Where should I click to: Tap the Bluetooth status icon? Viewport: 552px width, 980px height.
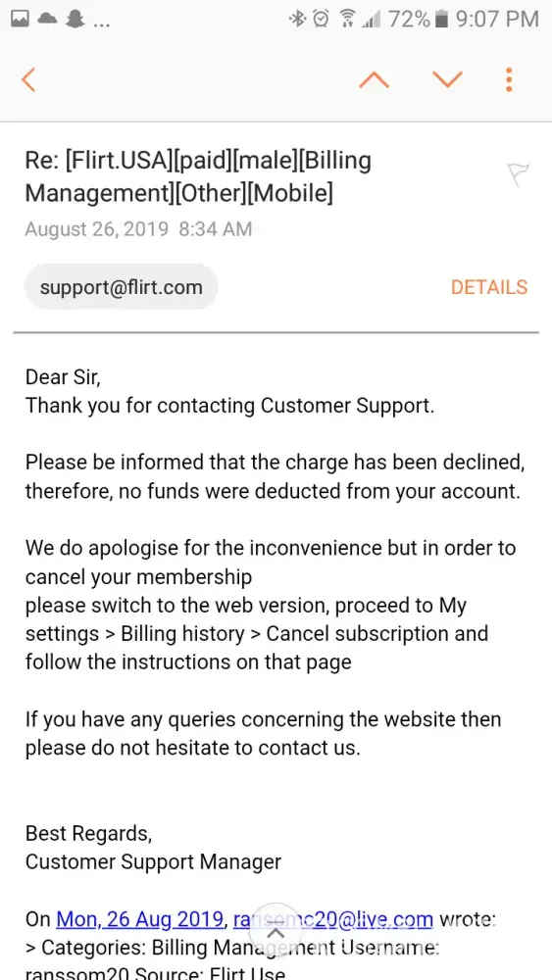click(x=297, y=20)
